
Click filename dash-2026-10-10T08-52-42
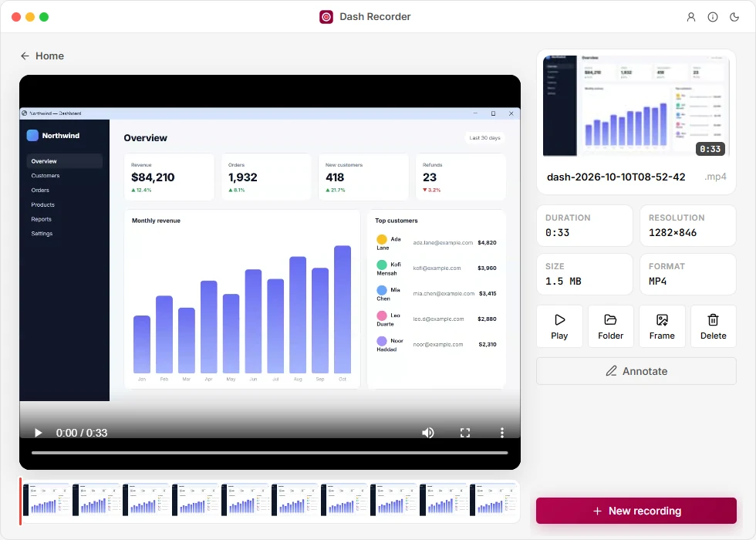(616, 177)
